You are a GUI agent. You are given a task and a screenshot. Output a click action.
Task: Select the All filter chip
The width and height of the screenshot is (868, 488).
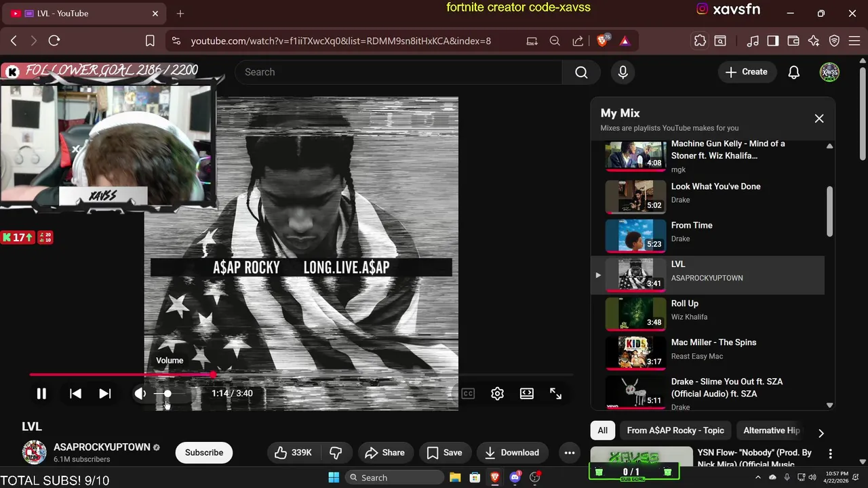pos(603,430)
